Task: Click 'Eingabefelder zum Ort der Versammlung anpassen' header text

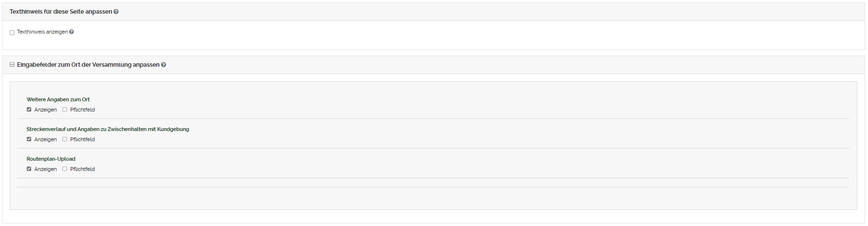Action: (x=88, y=65)
